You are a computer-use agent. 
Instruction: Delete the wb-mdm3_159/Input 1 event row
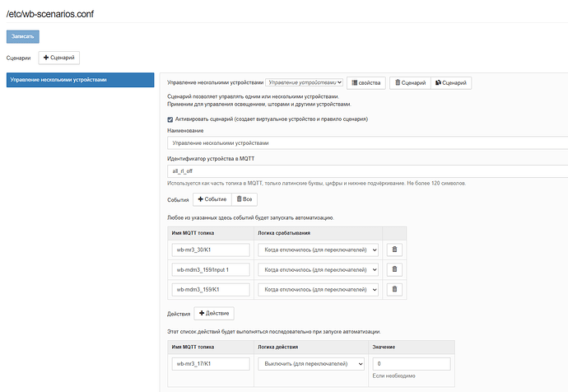tap(394, 269)
